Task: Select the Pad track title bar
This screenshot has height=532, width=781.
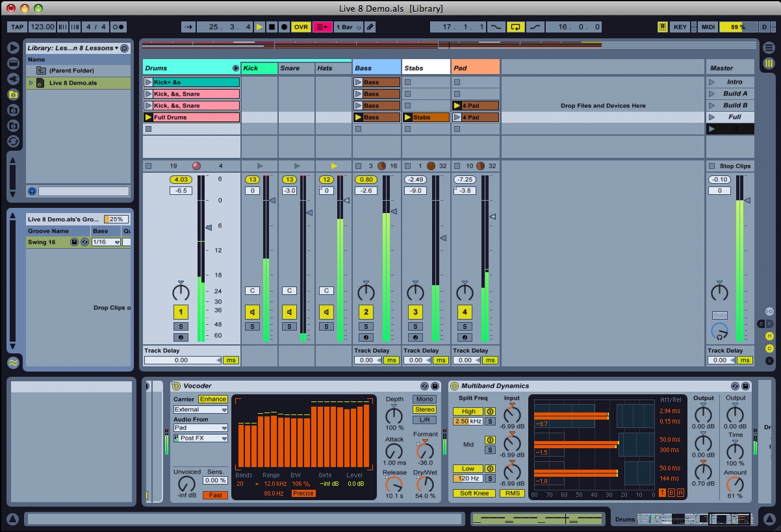Action: tap(476, 68)
